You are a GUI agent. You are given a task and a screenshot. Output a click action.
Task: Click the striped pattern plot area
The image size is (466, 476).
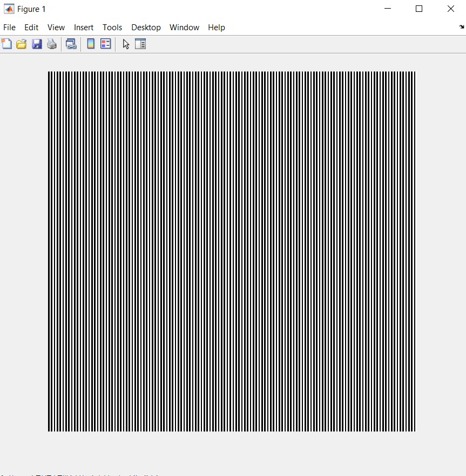[232, 251]
